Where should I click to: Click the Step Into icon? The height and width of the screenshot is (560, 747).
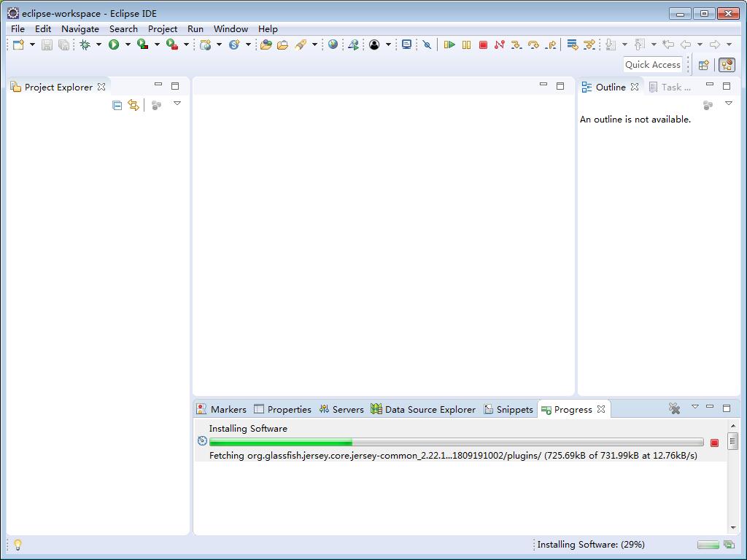pos(516,44)
